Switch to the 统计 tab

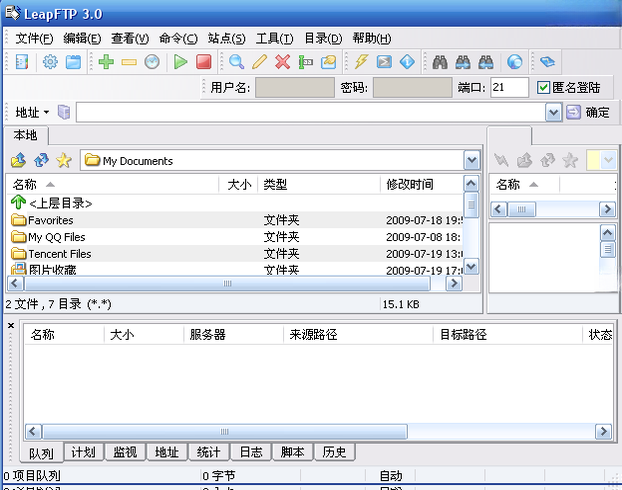209,452
